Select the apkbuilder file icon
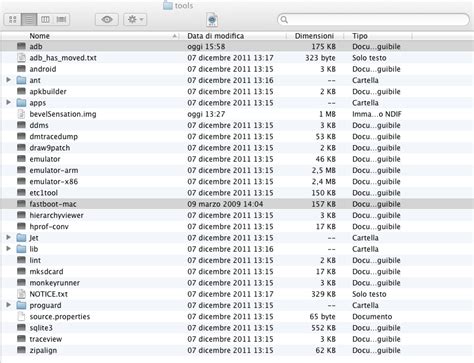474x363 pixels. click(21, 91)
